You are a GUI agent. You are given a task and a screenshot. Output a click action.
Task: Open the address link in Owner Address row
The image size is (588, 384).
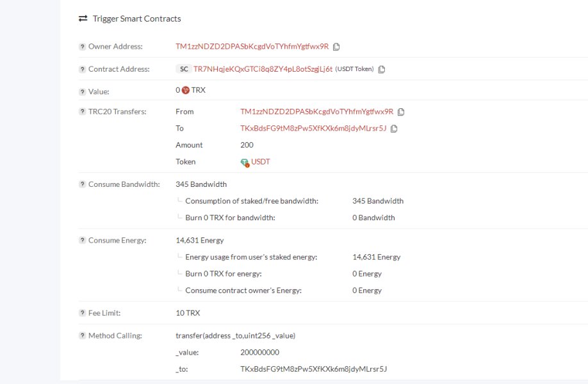[252, 47]
